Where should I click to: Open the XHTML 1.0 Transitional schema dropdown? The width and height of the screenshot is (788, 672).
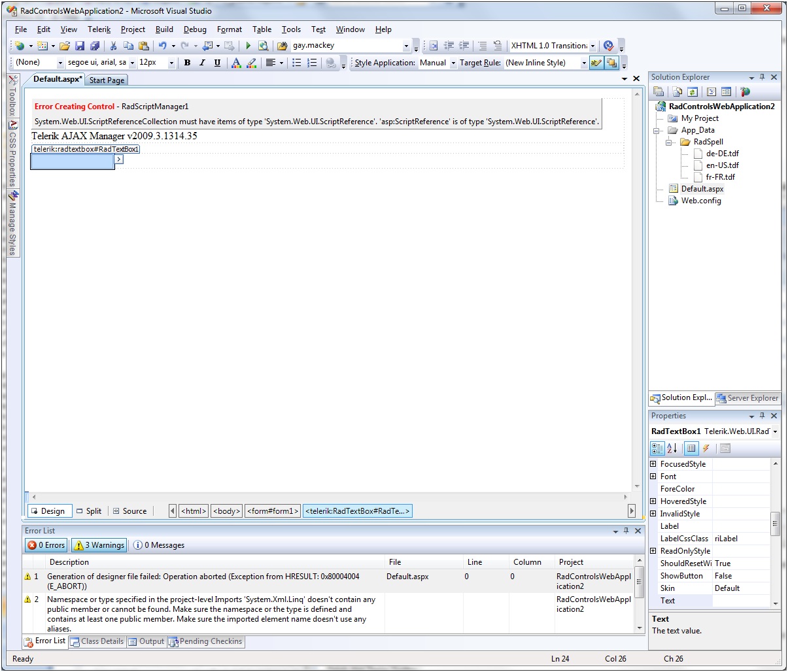593,46
